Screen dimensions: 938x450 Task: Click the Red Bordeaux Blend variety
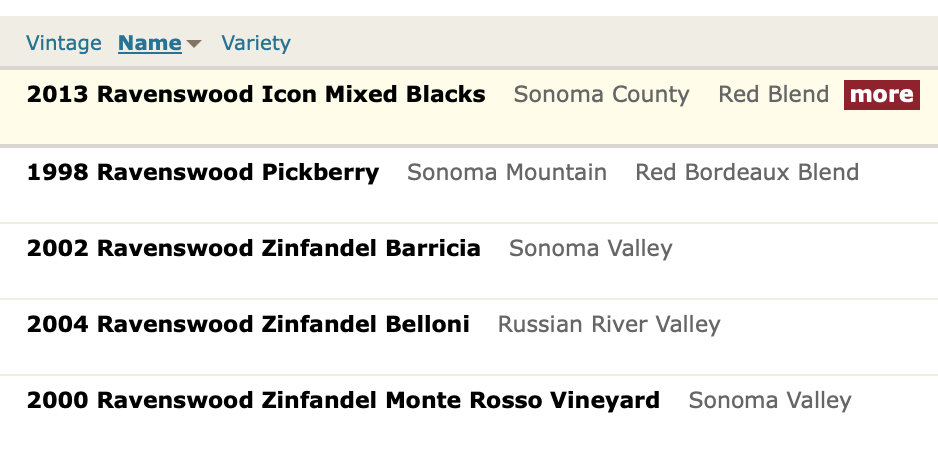747,172
